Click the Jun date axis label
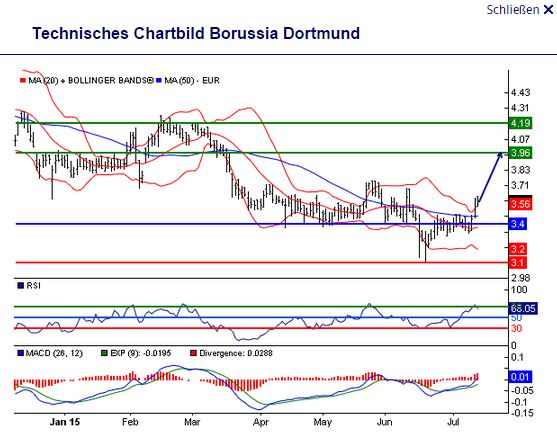The width and height of the screenshot is (557, 437). 384,422
